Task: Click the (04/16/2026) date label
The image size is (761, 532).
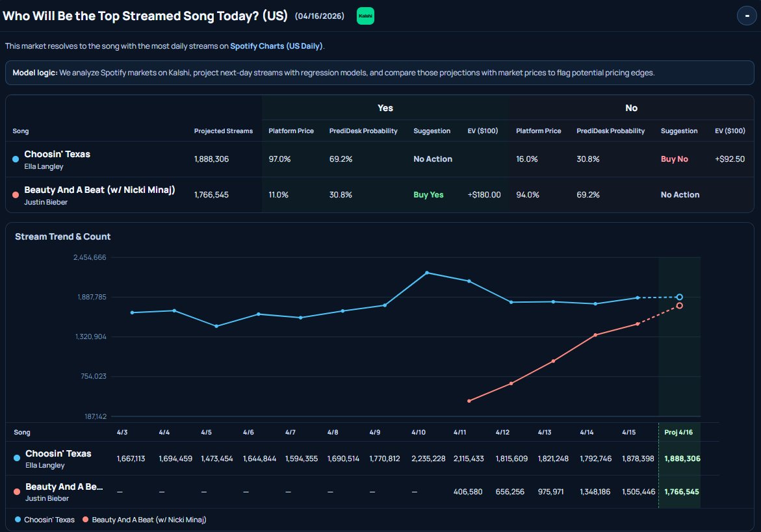Action: click(319, 16)
